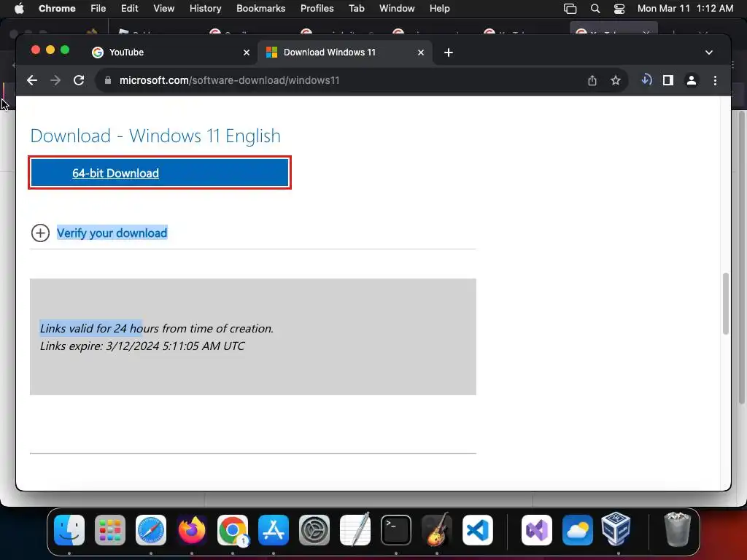Viewport: 747px width, 560px height.
Task: Open Terminal from the dock
Action: [396, 530]
